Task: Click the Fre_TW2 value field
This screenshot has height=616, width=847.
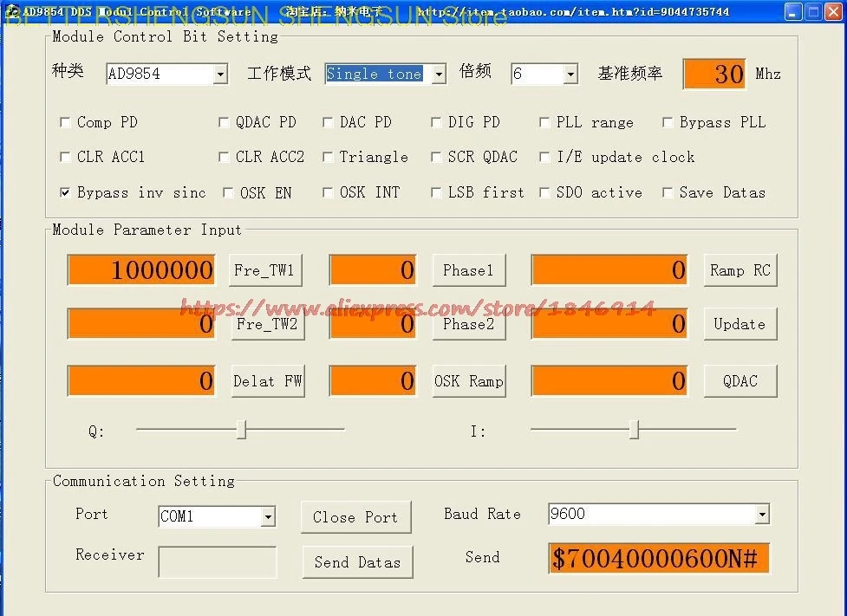Action: (x=141, y=324)
